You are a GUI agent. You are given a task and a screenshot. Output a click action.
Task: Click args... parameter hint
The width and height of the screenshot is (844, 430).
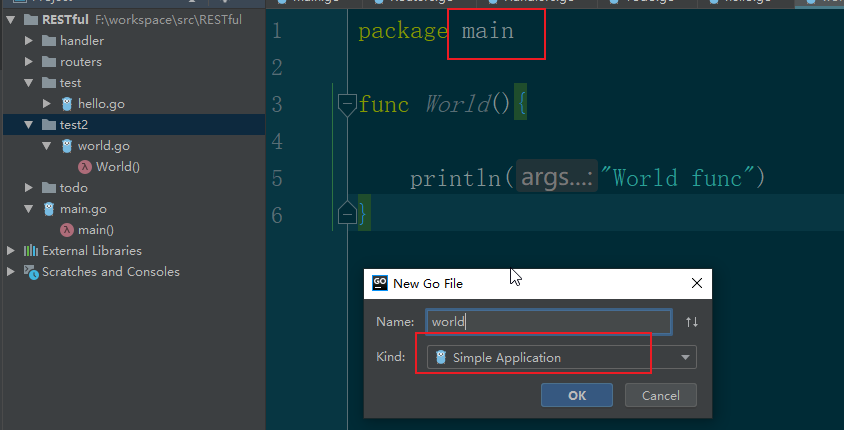[x=557, y=178]
